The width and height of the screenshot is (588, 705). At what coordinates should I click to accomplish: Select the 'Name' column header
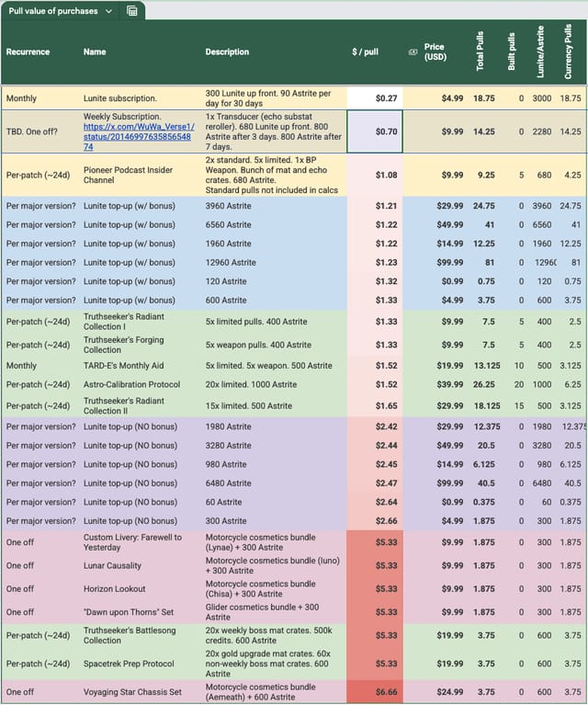[x=95, y=51]
